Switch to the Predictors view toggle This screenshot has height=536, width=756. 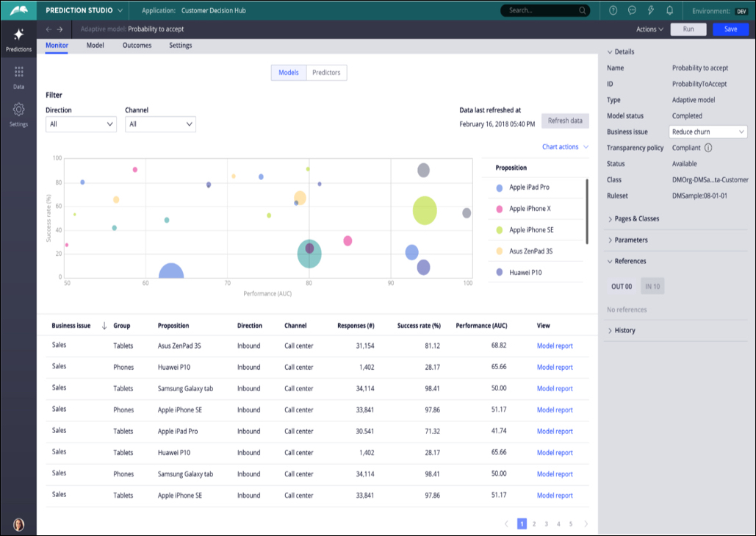tap(326, 73)
